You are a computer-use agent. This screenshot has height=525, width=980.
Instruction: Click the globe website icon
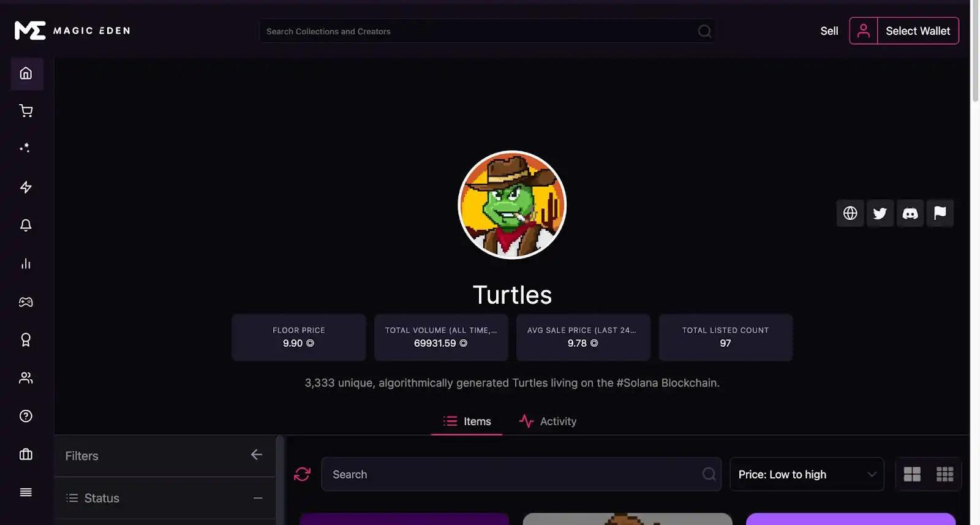[850, 213]
